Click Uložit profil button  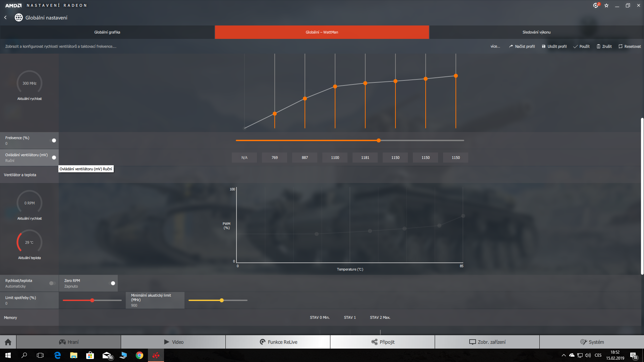point(554,46)
